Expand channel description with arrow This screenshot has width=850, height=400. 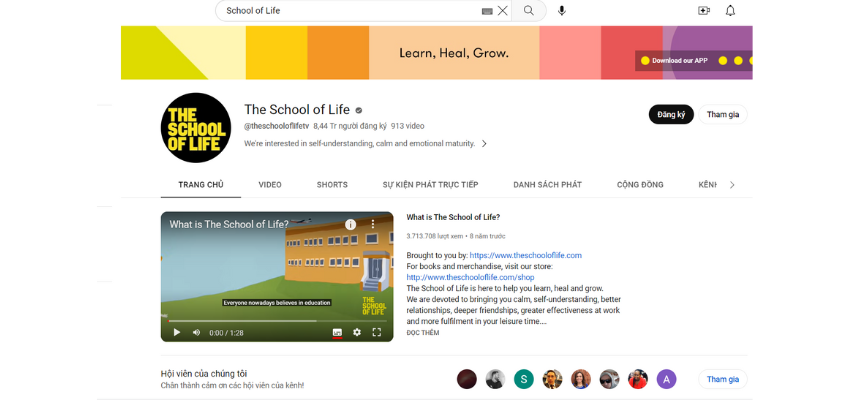tap(484, 144)
